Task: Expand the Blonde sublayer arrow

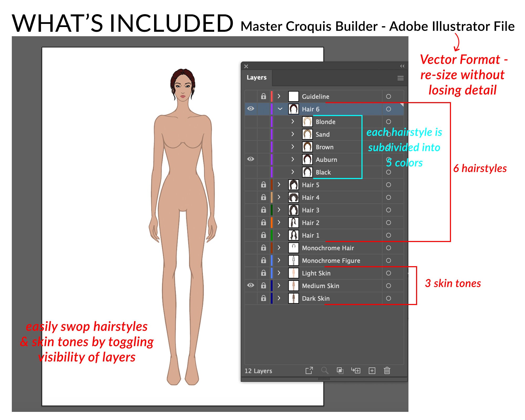Action: [293, 122]
